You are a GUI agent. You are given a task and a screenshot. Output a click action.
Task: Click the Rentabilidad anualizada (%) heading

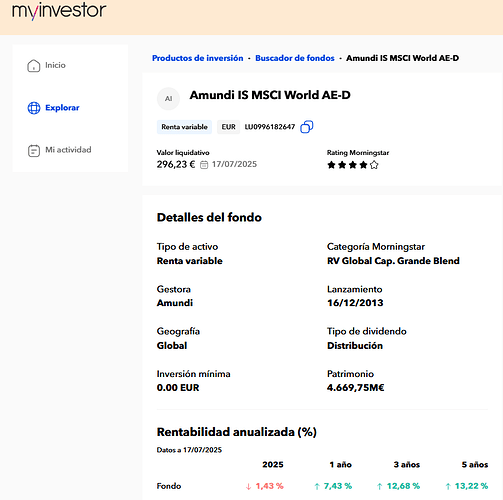237,432
